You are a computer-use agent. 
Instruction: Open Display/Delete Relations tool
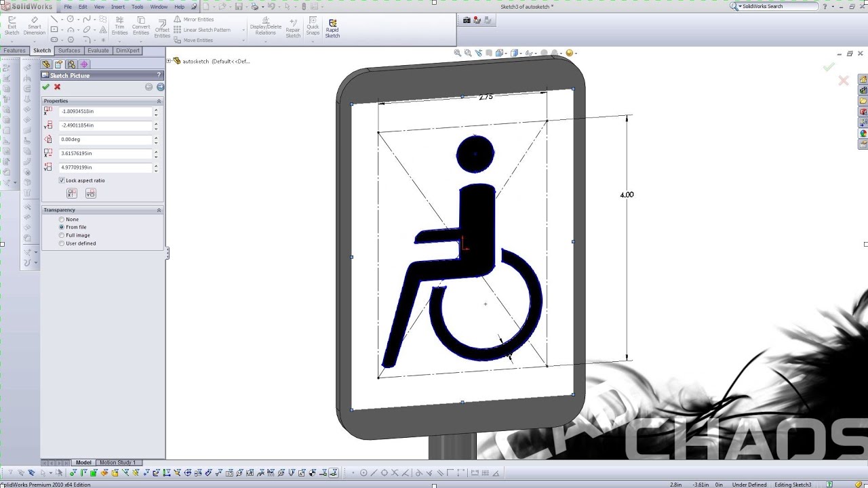(266, 25)
